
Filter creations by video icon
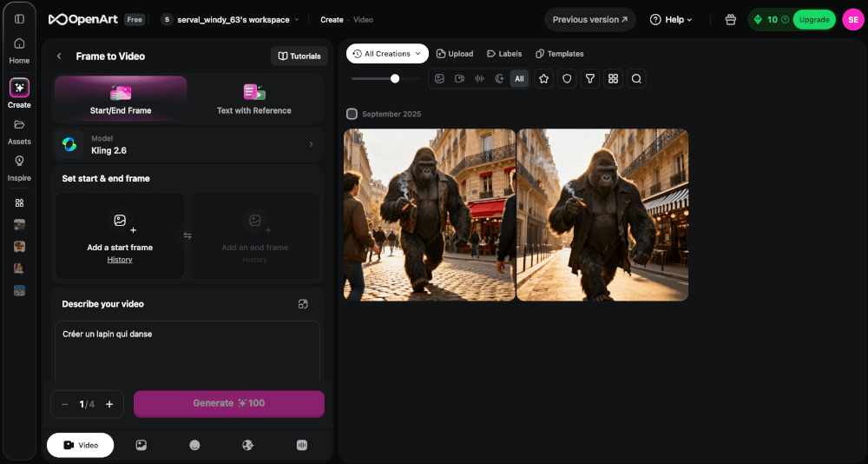click(459, 79)
